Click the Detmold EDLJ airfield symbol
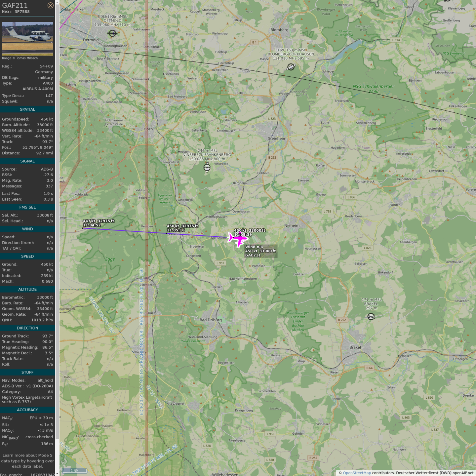The width and height of the screenshot is (476, 476). click(x=112, y=33)
